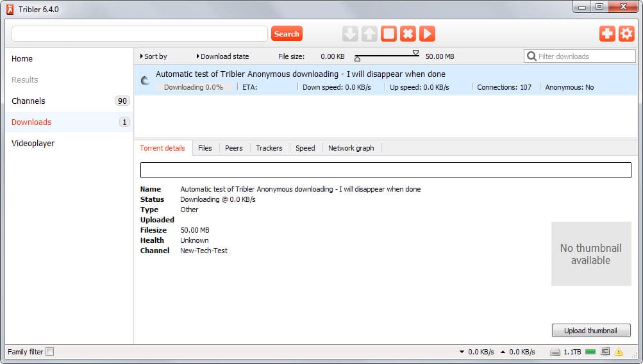
Task: Click the ETA: label in download row
Action: click(250, 87)
